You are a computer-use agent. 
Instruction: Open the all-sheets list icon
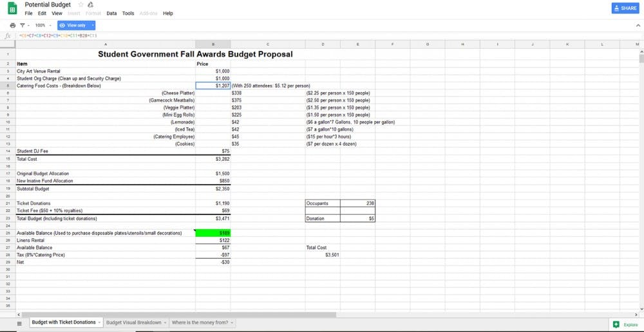[x=19, y=324]
